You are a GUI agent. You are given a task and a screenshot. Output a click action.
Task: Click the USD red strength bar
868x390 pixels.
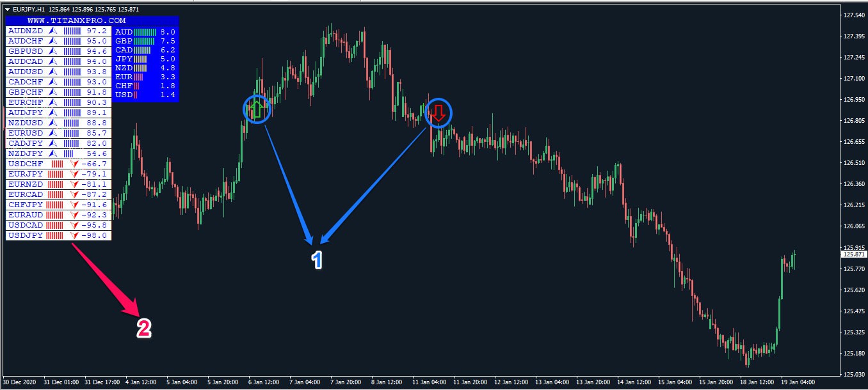(136, 95)
